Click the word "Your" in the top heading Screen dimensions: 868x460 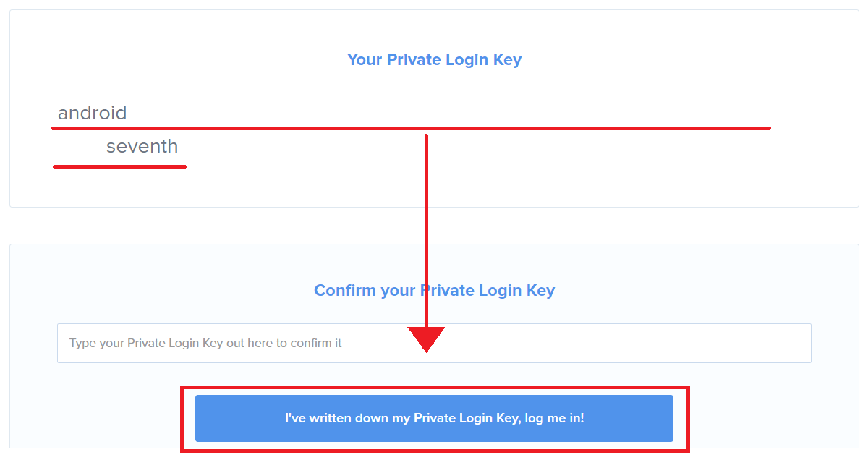coord(365,60)
